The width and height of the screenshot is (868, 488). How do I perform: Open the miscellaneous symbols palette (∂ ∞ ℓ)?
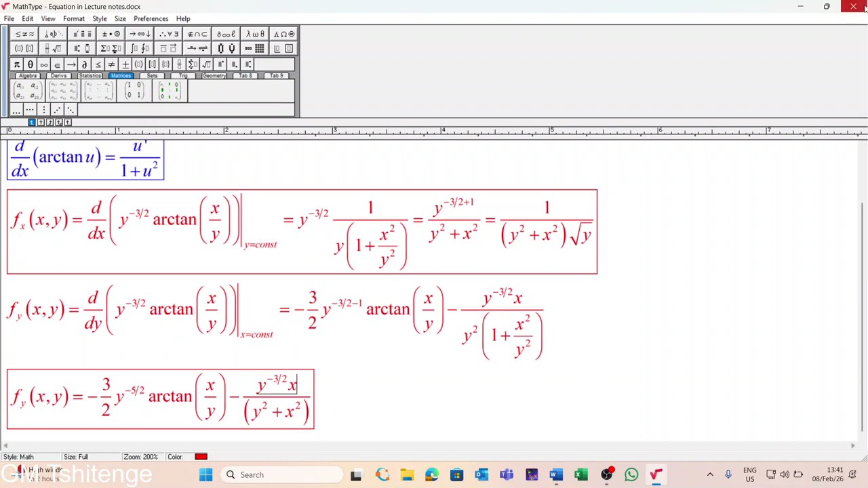[226, 34]
